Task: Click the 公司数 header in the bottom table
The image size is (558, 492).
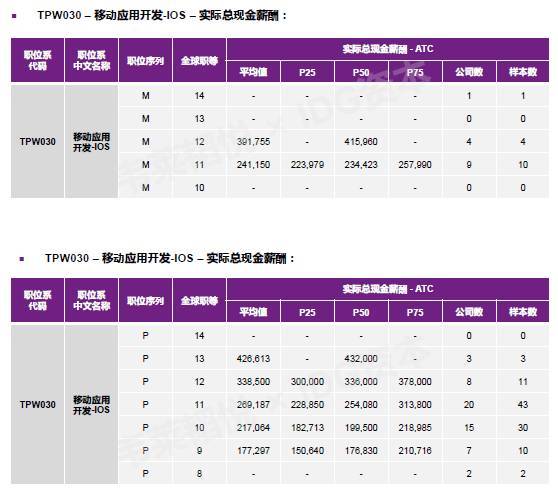Action: [x=469, y=312]
